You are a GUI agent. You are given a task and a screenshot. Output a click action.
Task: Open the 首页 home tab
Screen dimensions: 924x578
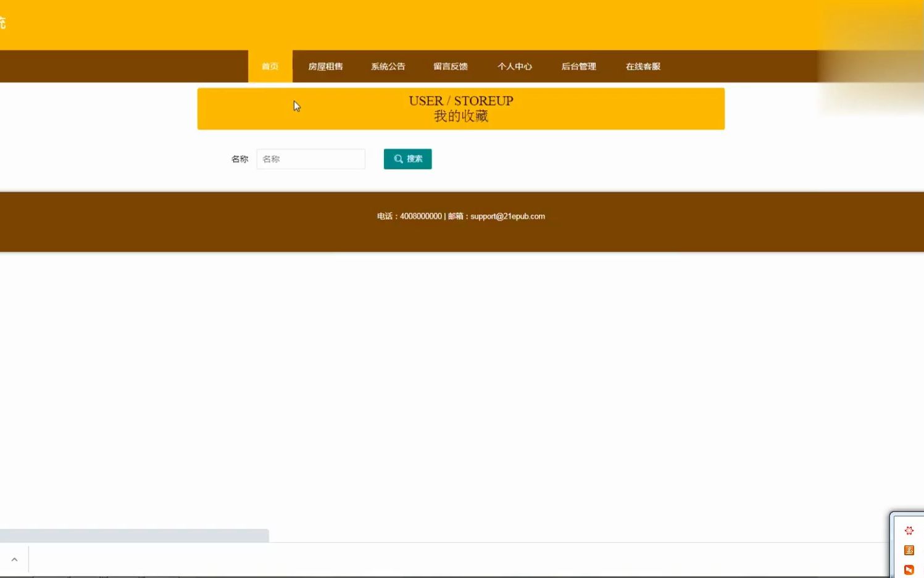270,66
